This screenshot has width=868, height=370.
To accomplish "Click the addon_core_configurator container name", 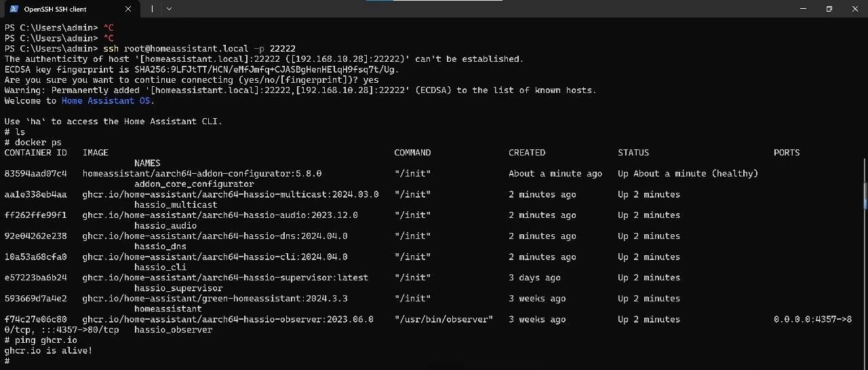I will 194,184.
